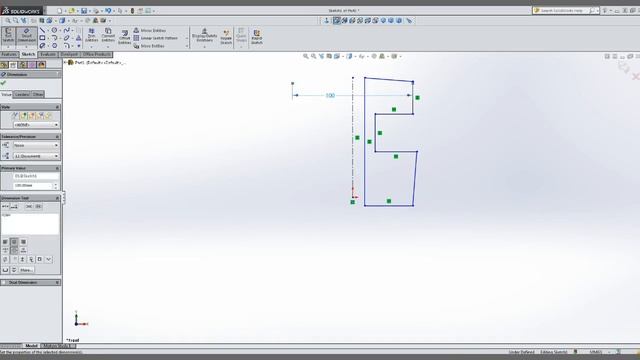Choose the Trim Entities tool

tap(91, 35)
